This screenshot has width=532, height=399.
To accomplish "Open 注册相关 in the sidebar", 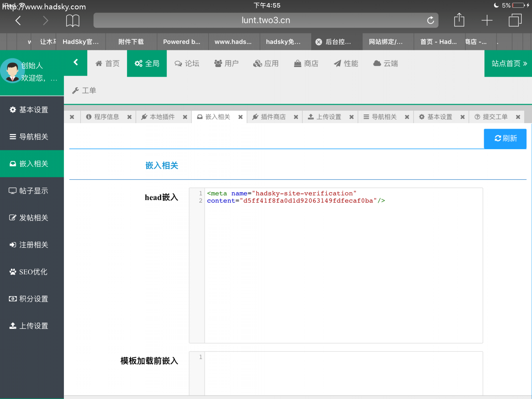I will point(32,245).
